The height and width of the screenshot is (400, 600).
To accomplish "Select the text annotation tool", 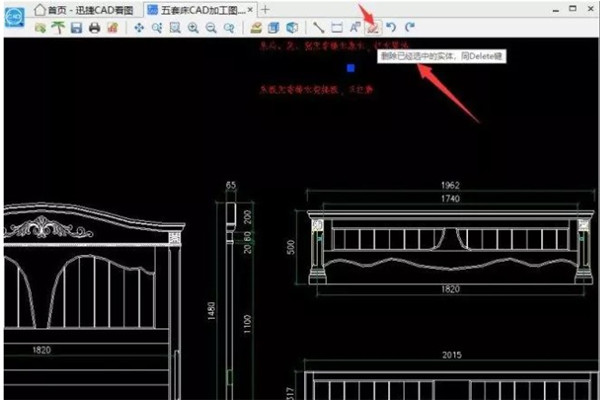I will point(354,28).
